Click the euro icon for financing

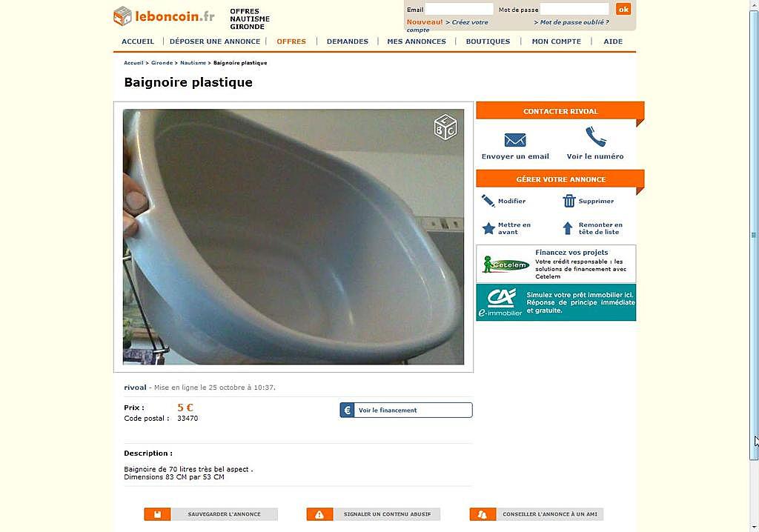[x=347, y=410]
